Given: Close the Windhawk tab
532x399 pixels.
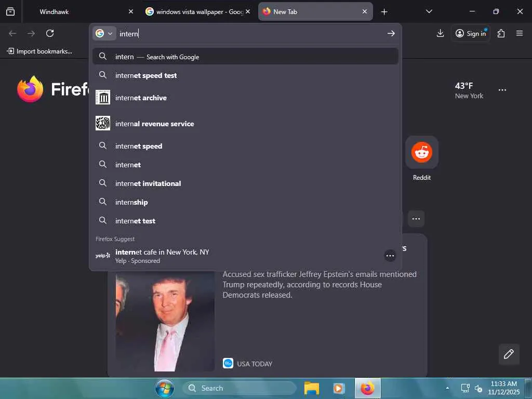Looking at the screenshot, I should coord(131,11).
